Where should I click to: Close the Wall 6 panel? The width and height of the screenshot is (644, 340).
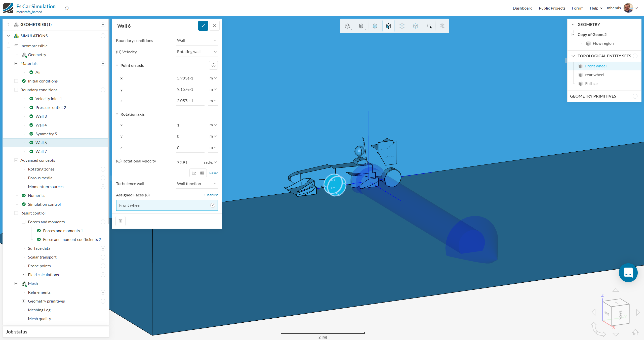coord(214,26)
